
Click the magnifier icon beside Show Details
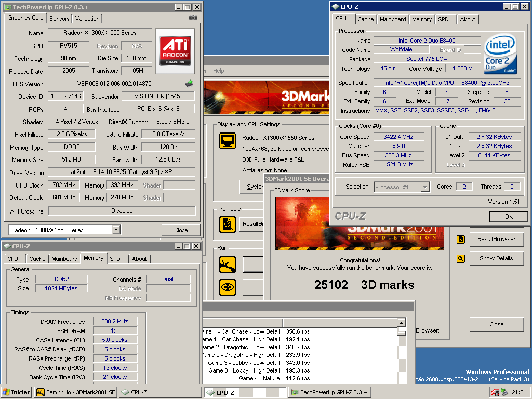[461, 259]
